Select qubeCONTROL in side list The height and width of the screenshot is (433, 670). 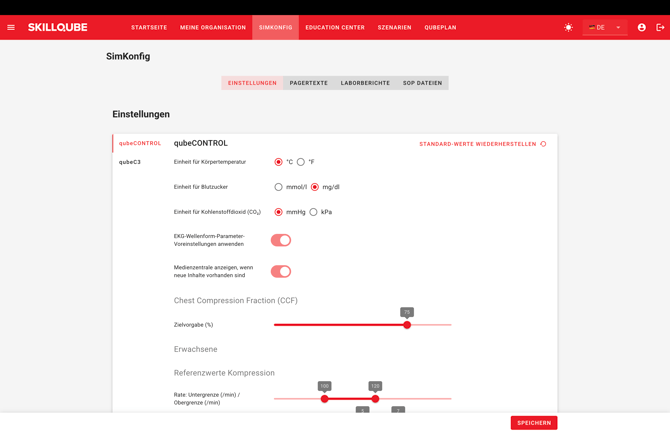pyautogui.click(x=140, y=143)
